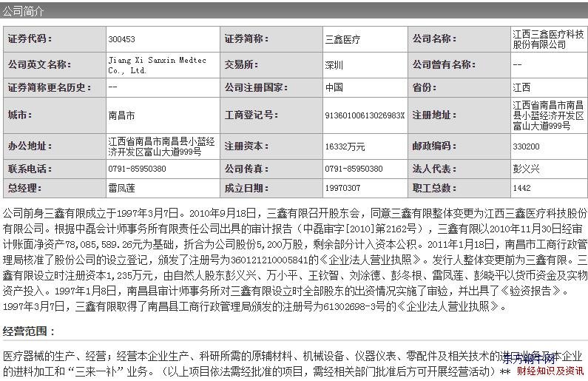The width and height of the screenshot is (588, 381).
Task: Select phone number in the 联系电话 row
Action: tap(137, 169)
